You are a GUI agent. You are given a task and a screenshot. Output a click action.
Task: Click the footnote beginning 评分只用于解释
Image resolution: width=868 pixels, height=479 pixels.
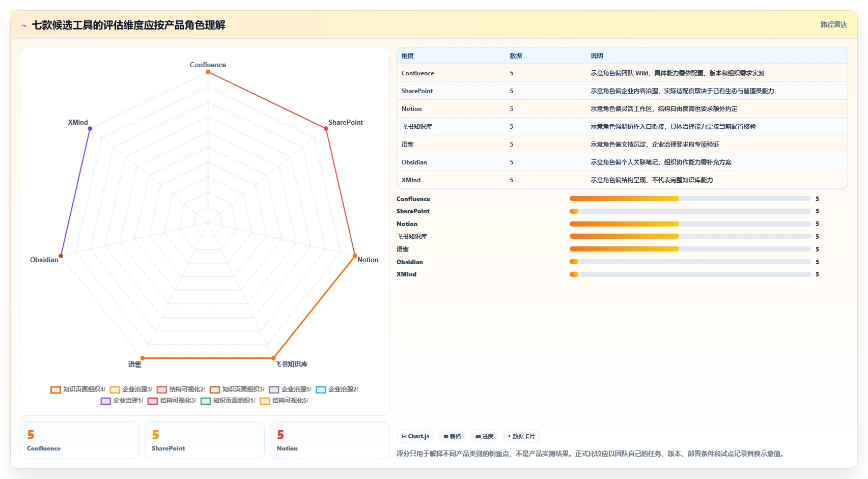coord(591,454)
